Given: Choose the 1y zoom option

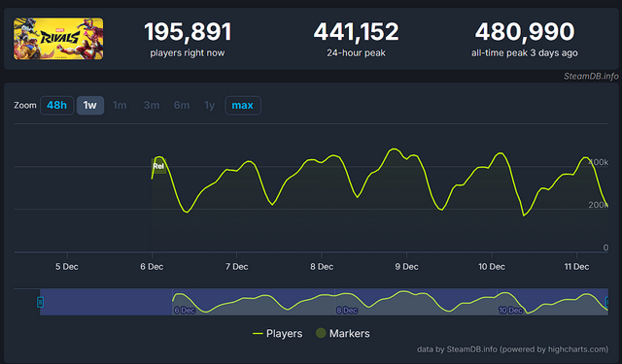Looking at the screenshot, I should 210,106.
